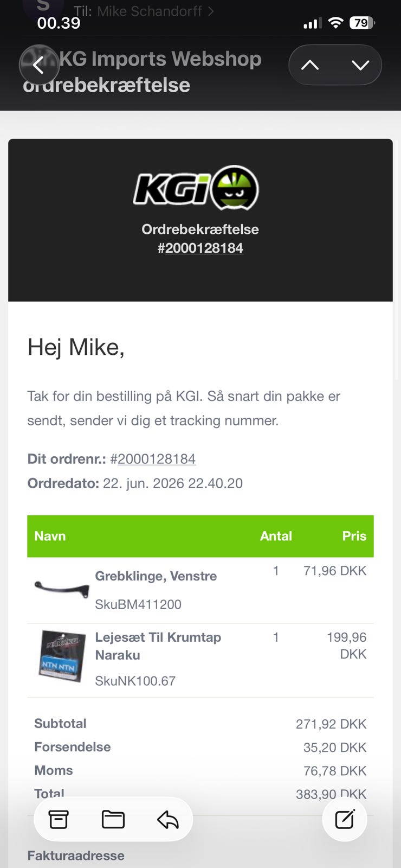The height and width of the screenshot is (868, 401).
Task: Tap the Wi-Fi status icon
Action: click(x=336, y=23)
